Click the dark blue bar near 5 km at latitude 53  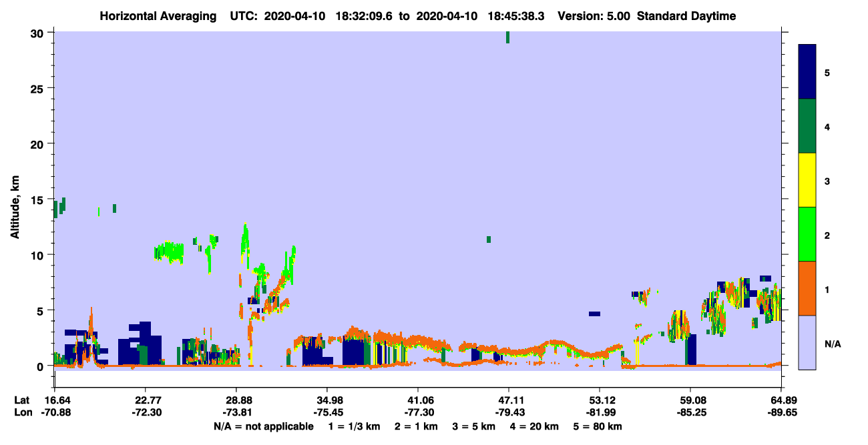[x=595, y=314]
